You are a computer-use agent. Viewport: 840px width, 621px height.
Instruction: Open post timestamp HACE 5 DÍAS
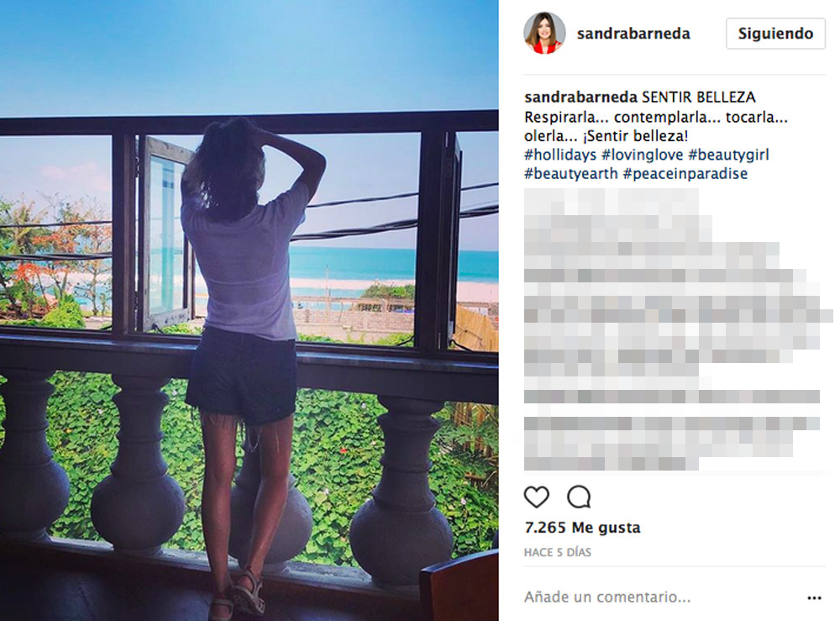point(558,552)
